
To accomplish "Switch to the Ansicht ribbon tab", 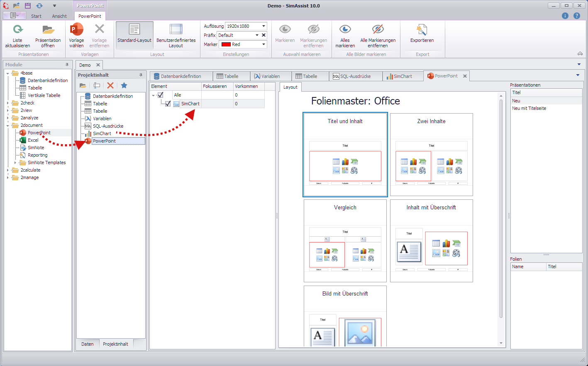I will point(59,16).
